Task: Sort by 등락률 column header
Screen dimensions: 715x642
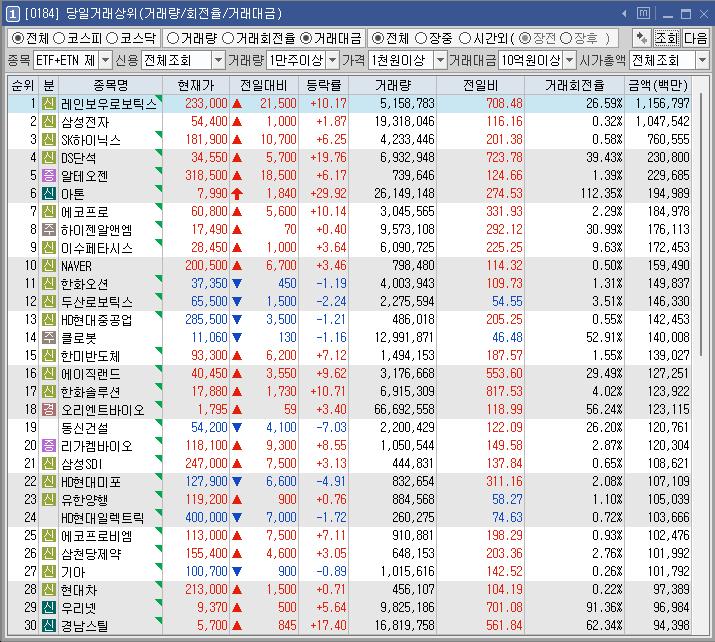Action: coord(323,85)
